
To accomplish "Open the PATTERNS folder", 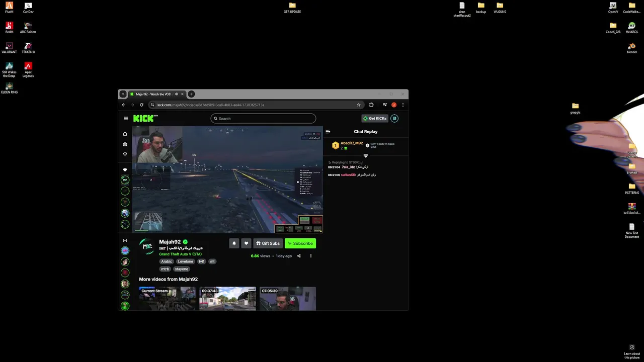I will [632, 189].
